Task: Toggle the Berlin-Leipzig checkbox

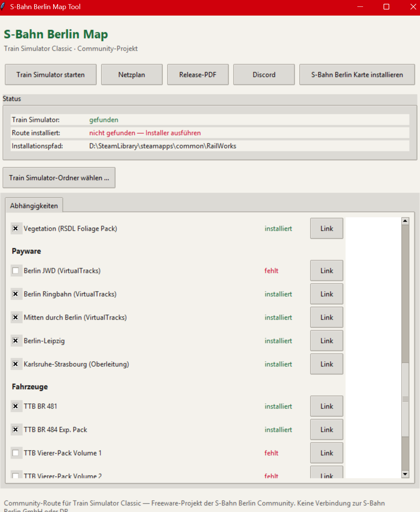Action: click(16, 341)
